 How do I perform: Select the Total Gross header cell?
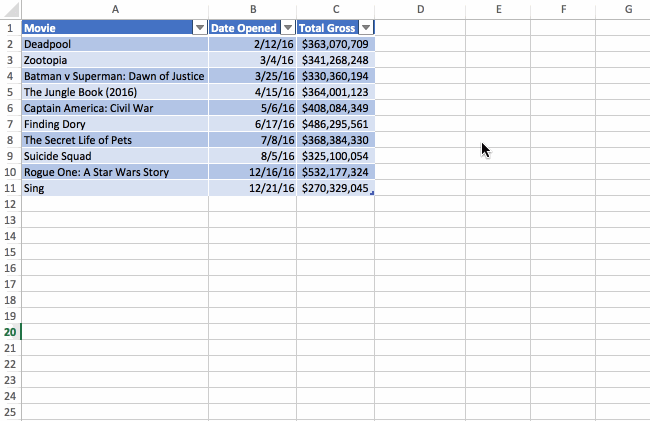[336, 28]
